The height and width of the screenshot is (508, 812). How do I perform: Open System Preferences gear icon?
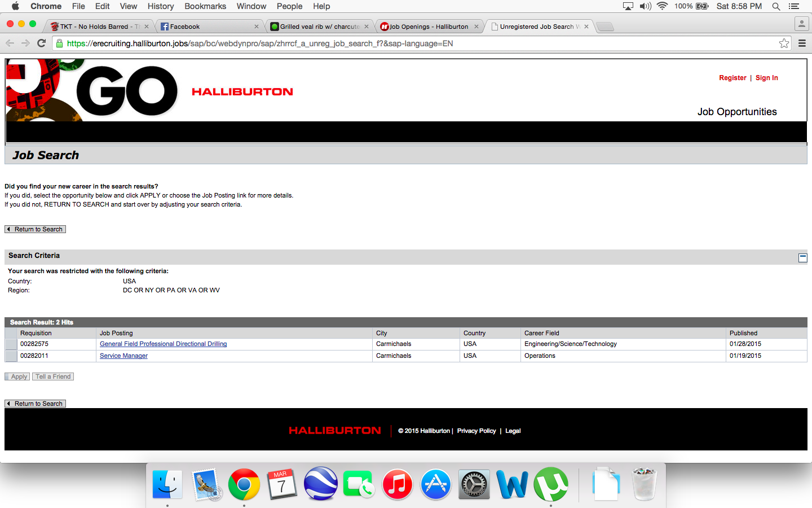coord(474,484)
